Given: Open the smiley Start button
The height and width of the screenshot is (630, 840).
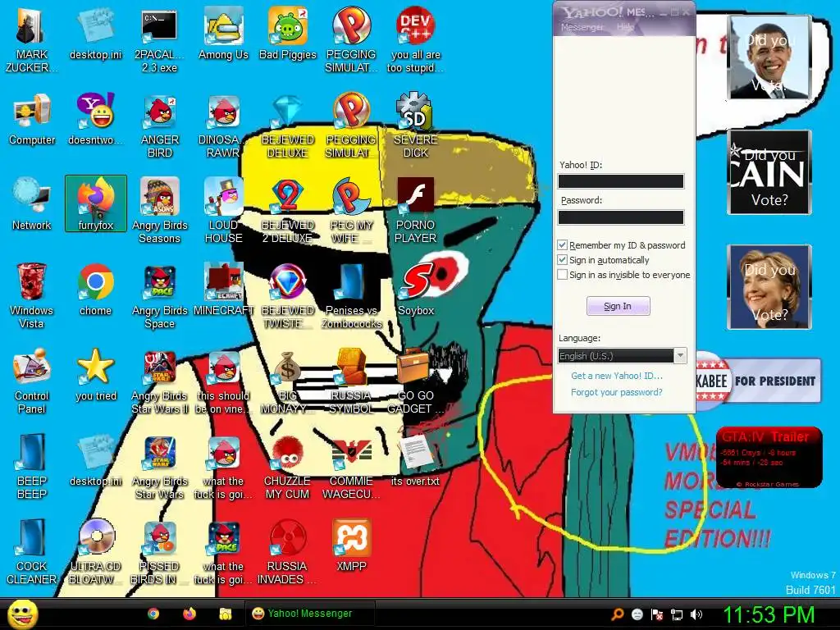Looking at the screenshot, I should (22, 614).
